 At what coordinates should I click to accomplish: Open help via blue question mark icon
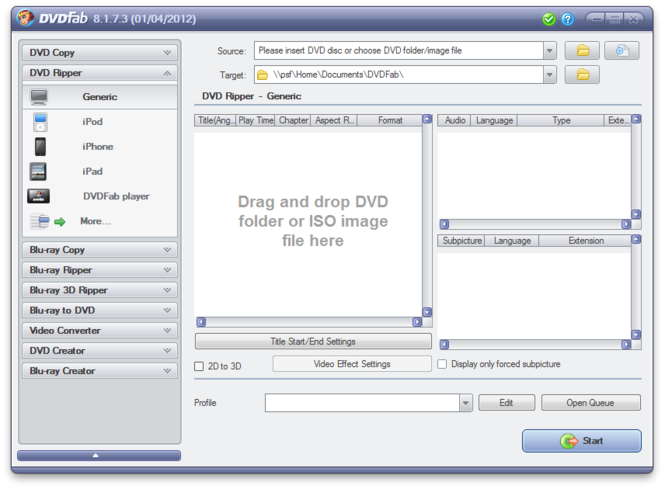(567, 19)
